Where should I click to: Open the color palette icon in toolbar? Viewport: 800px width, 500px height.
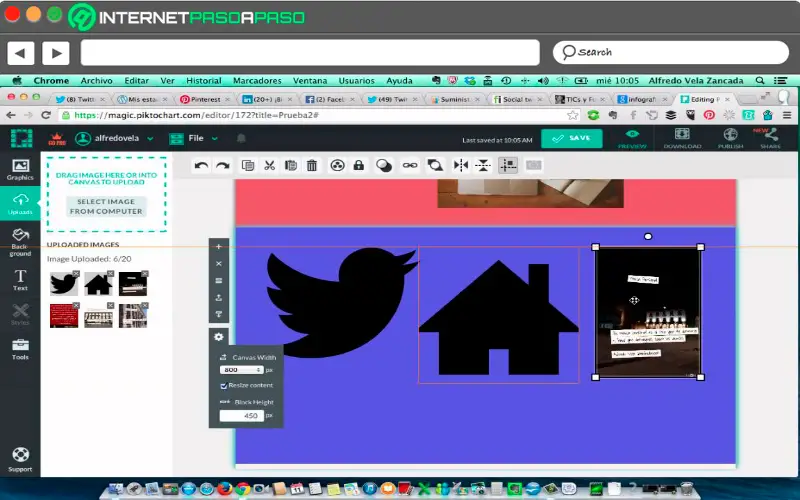click(x=337, y=165)
